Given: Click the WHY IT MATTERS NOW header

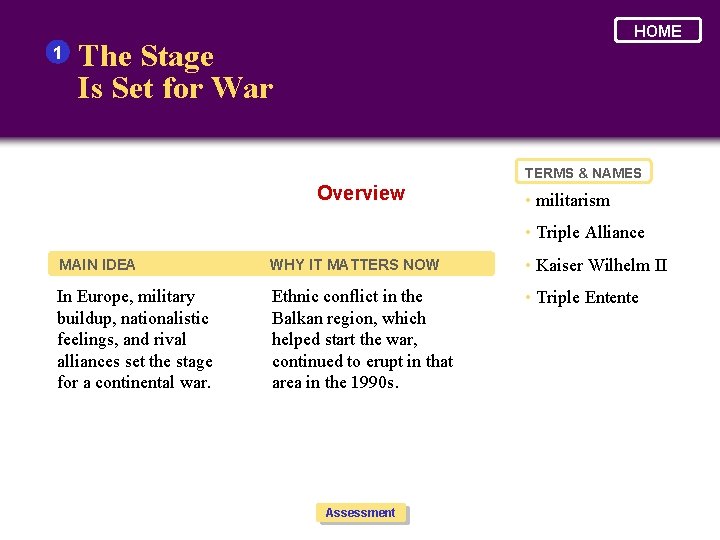Looking at the screenshot, I should tap(354, 265).
